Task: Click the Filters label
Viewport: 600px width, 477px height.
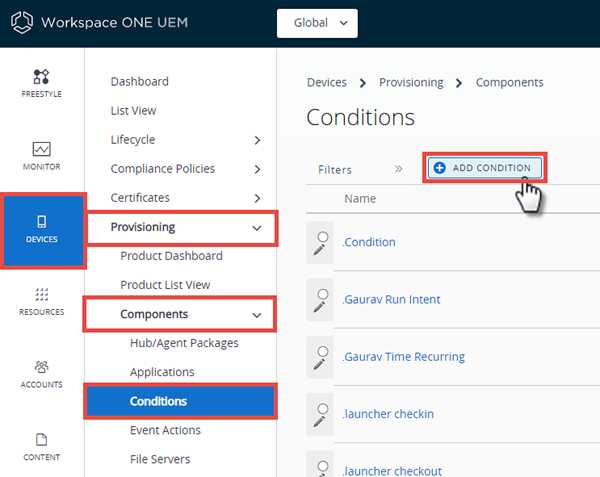Action: coord(335,169)
